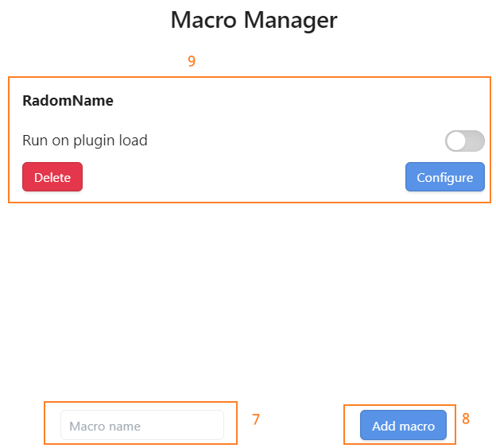Click into the Macro name placeholder box
This screenshot has height=448, width=496.
coord(142,426)
